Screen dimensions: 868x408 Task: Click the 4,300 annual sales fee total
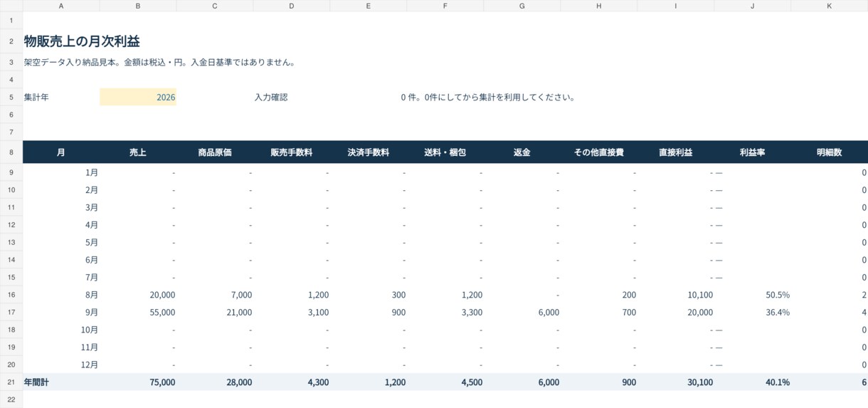(292, 382)
